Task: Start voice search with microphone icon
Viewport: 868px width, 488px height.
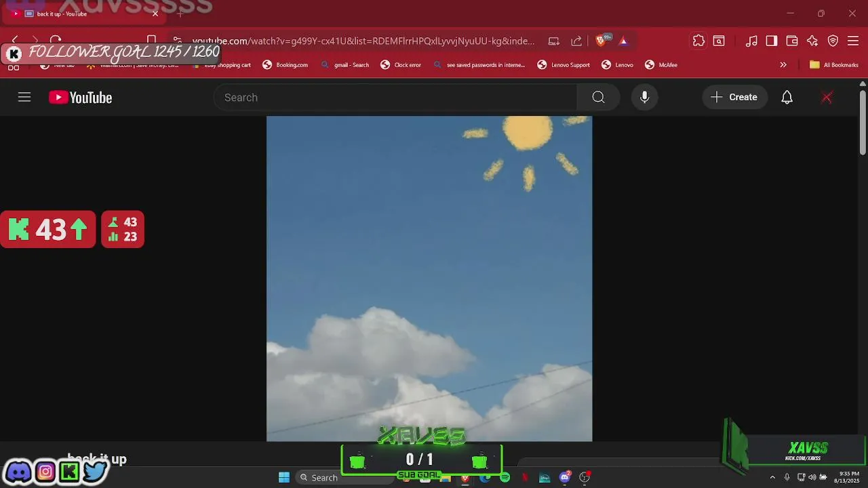Action: point(644,98)
